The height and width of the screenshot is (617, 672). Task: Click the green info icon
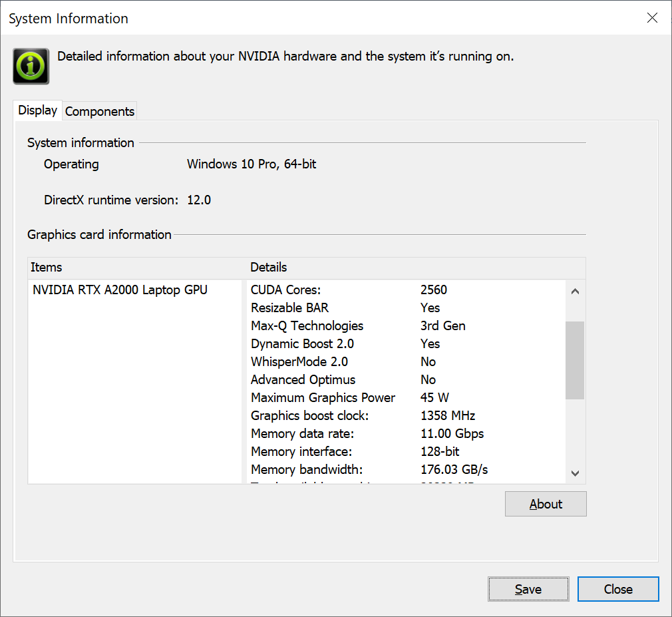pos(31,66)
